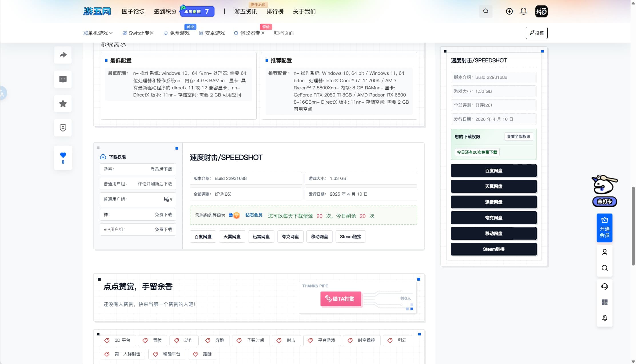636x364 pixels.
Task: Open the user avatar in header
Action: (x=541, y=11)
